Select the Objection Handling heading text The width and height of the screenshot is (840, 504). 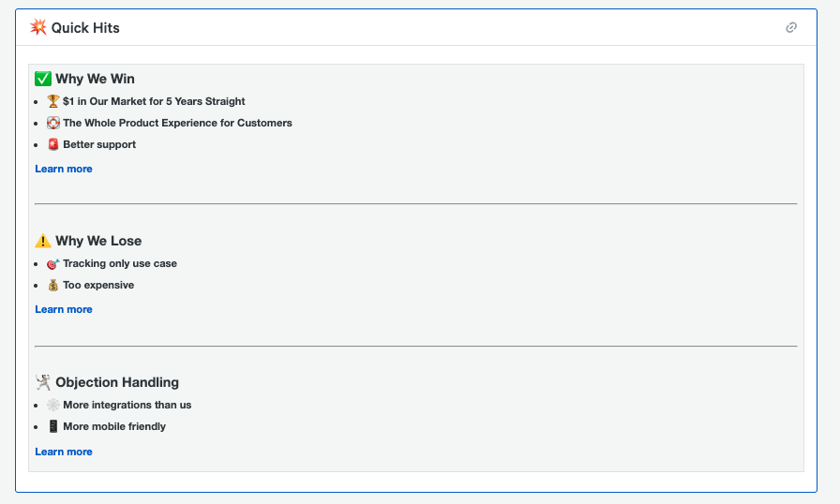click(x=117, y=382)
